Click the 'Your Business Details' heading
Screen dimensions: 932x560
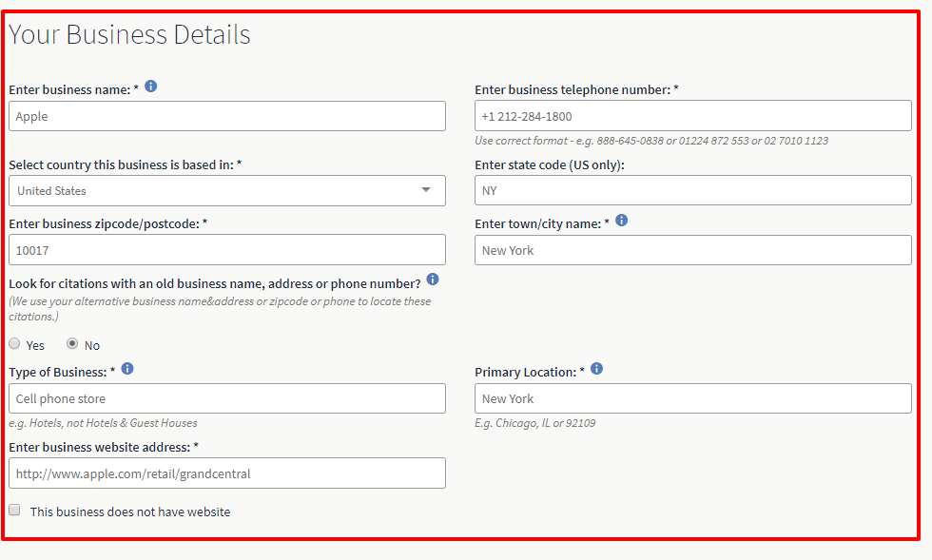[x=129, y=34]
